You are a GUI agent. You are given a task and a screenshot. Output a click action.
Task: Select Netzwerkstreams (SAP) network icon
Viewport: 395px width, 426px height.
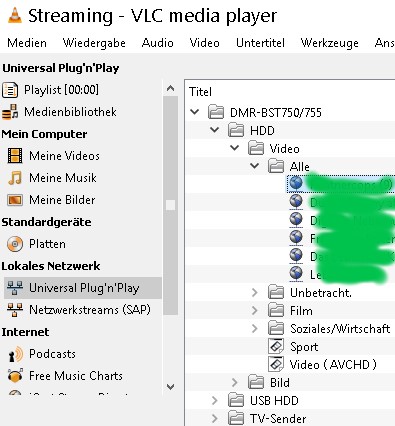[x=15, y=310]
